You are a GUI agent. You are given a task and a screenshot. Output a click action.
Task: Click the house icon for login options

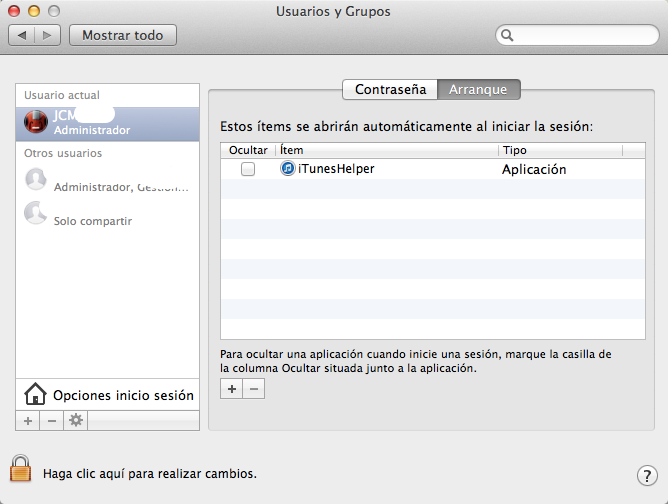(x=35, y=394)
